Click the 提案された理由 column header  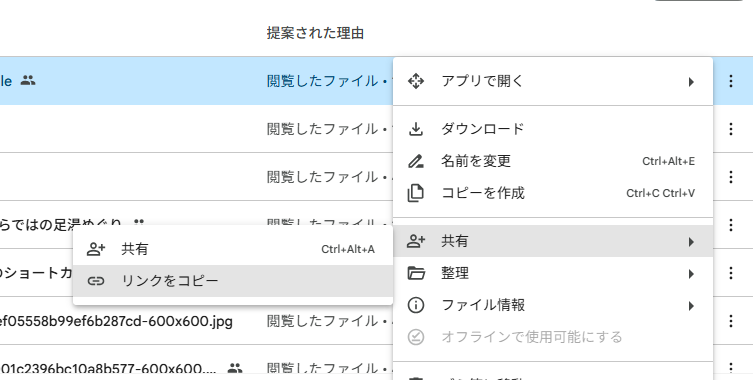315,33
